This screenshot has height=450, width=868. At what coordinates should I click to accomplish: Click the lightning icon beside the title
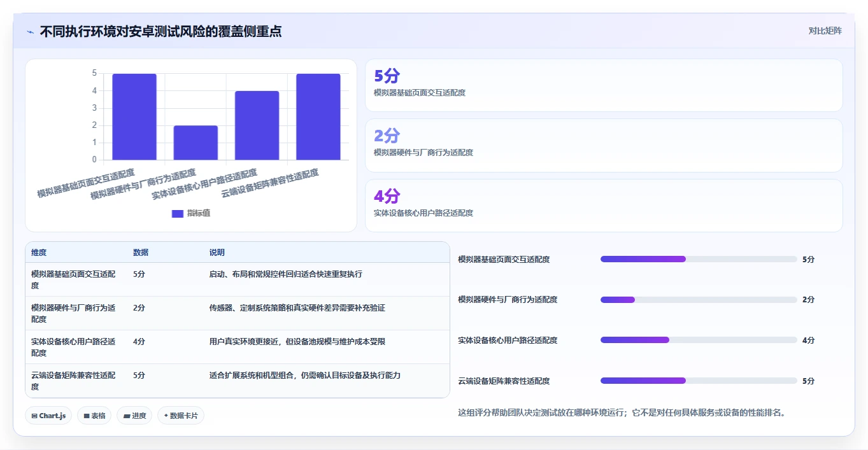(30, 31)
